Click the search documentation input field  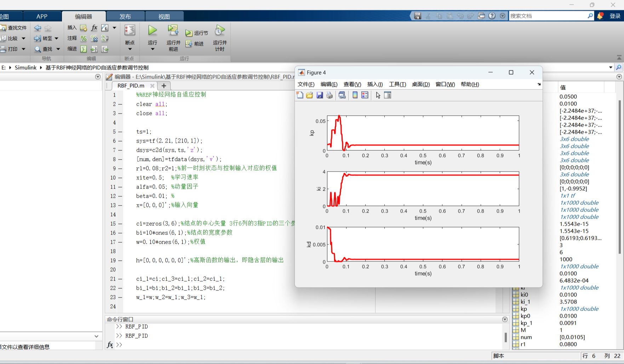[x=548, y=16]
